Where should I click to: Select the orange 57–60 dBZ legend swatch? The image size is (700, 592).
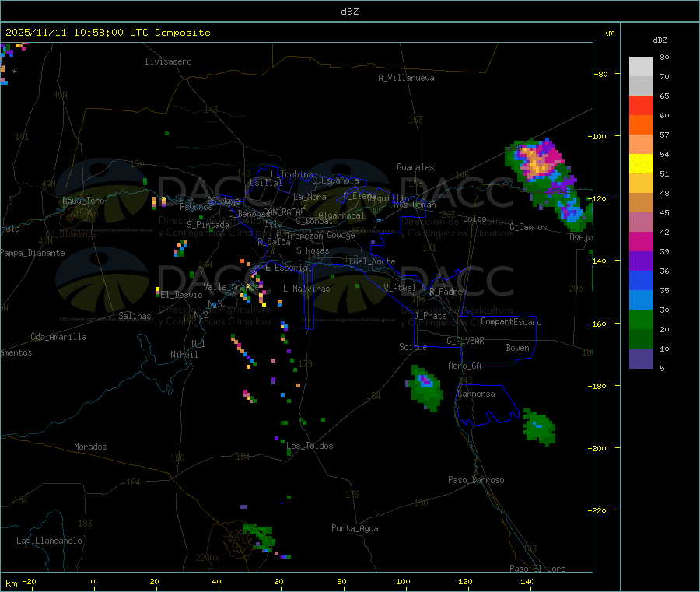(641, 125)
